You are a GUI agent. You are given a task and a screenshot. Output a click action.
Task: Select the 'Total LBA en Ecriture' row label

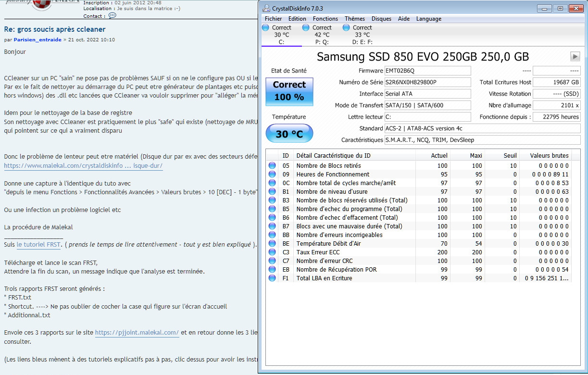(325, 278)
